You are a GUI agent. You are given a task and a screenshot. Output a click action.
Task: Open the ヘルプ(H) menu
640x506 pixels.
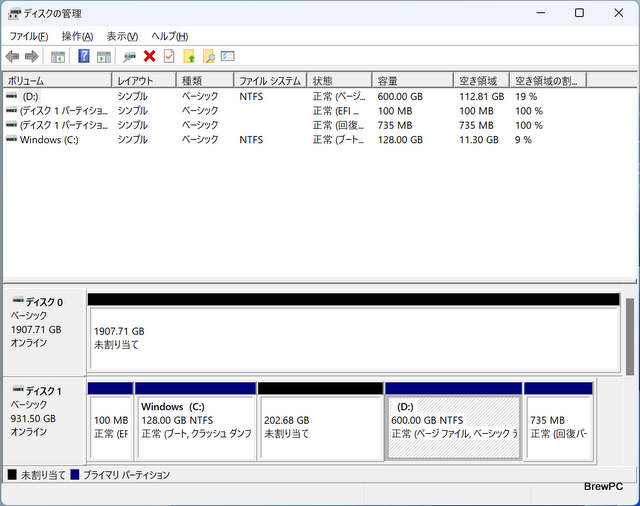click(x=169, y=36)
